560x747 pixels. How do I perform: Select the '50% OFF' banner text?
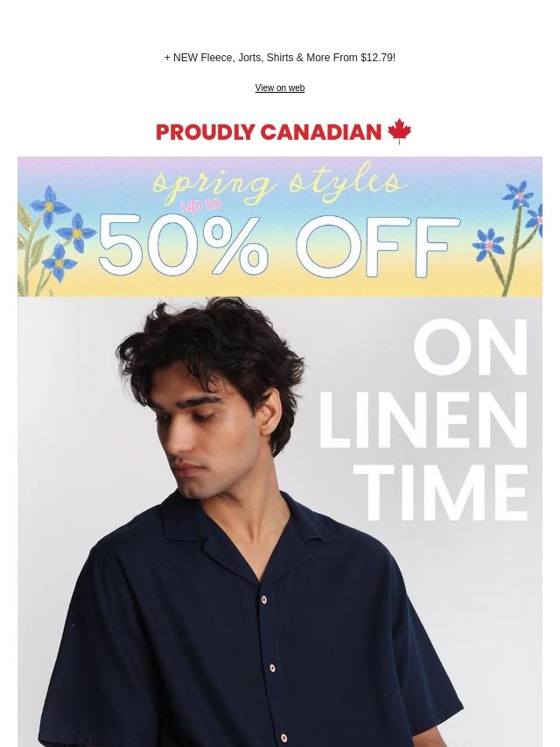[279, 247]
